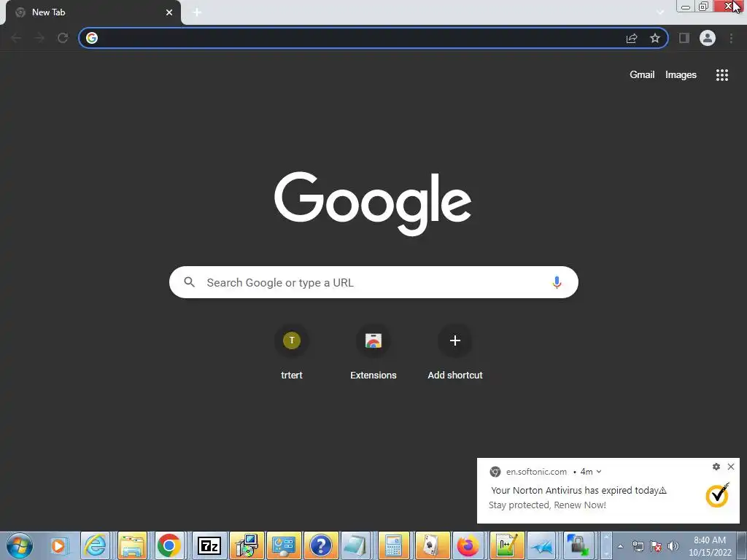Image resolution: width=747 pixels, height=560 pixels.
Task: Open Windows Explorer folder in taskbar
Action: (x=132, y=545)
